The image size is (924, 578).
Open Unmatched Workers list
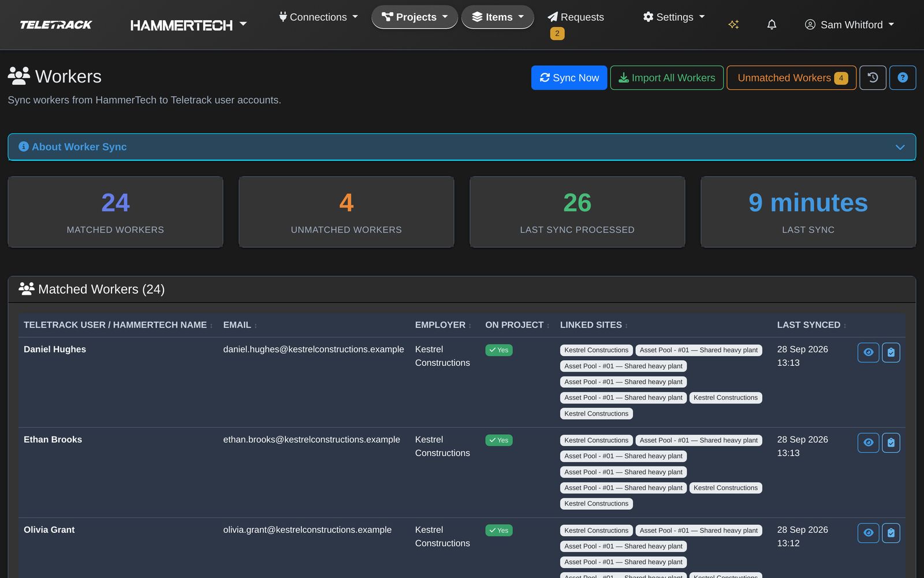(x=791, y=77)
